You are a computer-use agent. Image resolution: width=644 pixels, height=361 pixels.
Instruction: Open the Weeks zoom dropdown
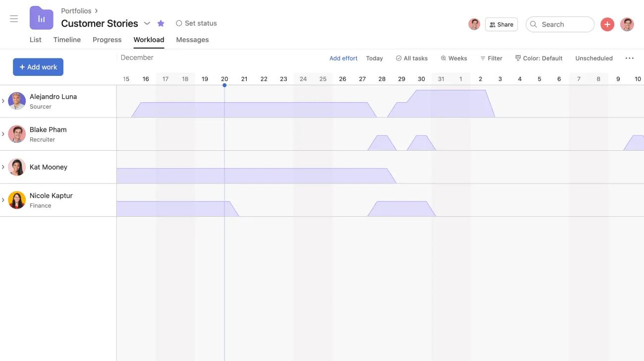coord(453,58)
